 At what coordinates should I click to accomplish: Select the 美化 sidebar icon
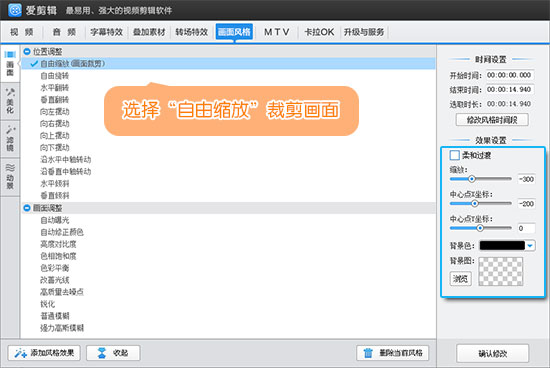click(10, 101)
